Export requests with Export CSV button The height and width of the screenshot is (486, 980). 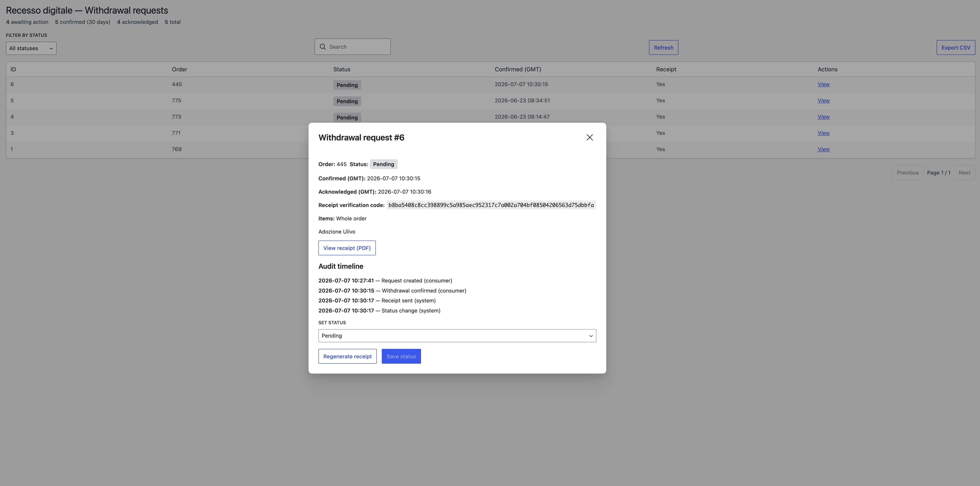click(x=956, y=47)
